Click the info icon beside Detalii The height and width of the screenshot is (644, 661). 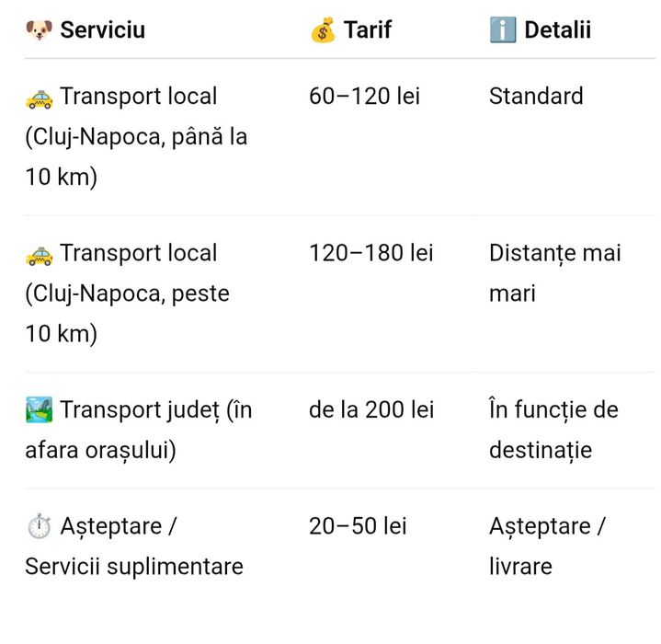coord(503,30)
